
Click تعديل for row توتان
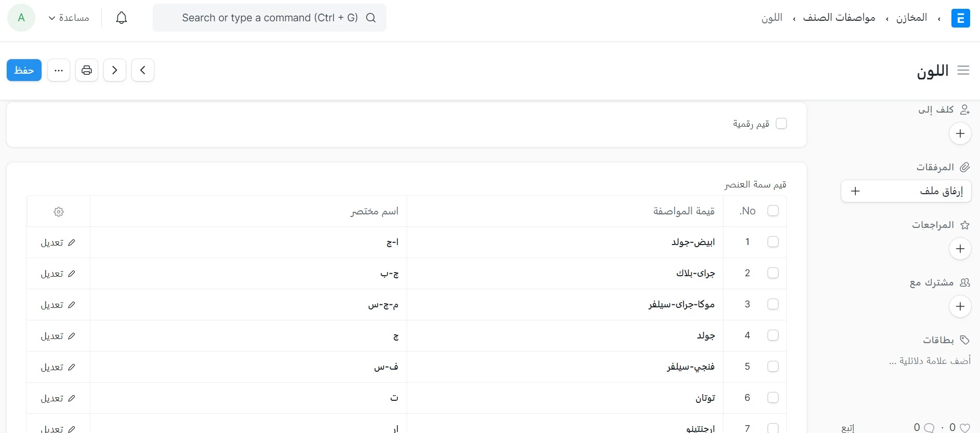pos(52,398)
